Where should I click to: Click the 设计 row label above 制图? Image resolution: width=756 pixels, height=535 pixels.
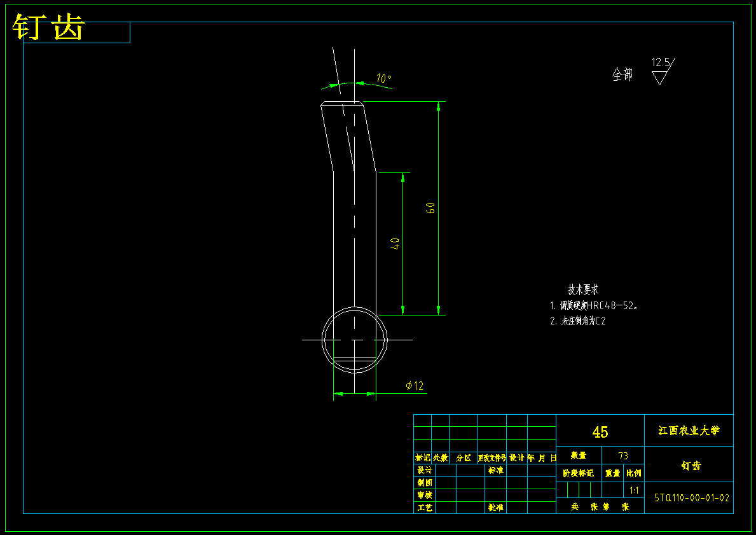pos(425,470)
